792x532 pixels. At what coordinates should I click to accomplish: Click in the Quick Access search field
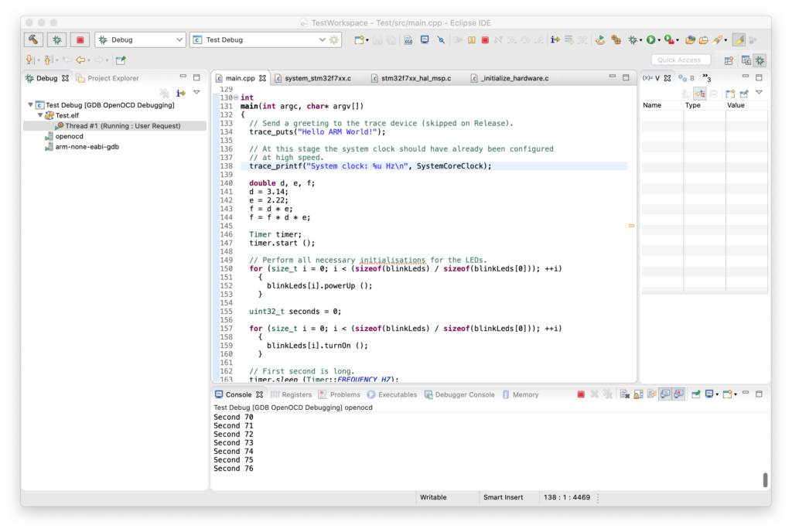coord(681,60)
